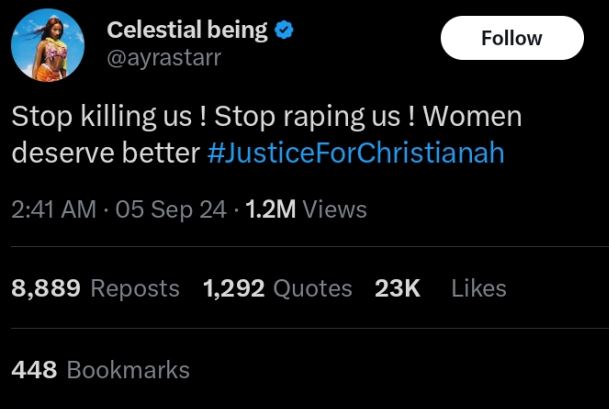Open the Quotes label
Screen dimensions: 609x409
click(x=312, y=289)
